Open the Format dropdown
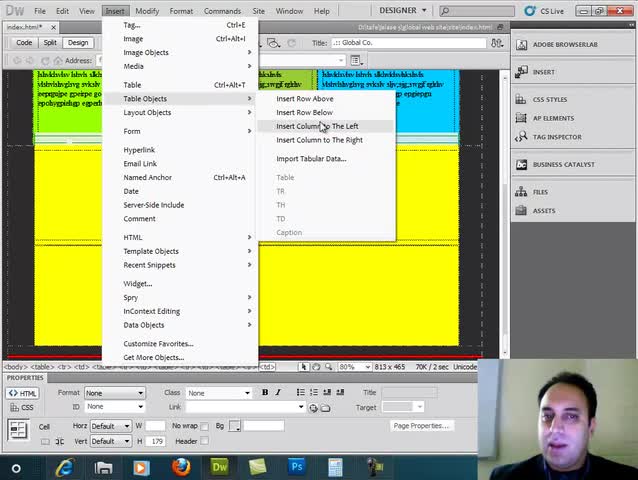638x480 pixels. click(x=114, y=393)
